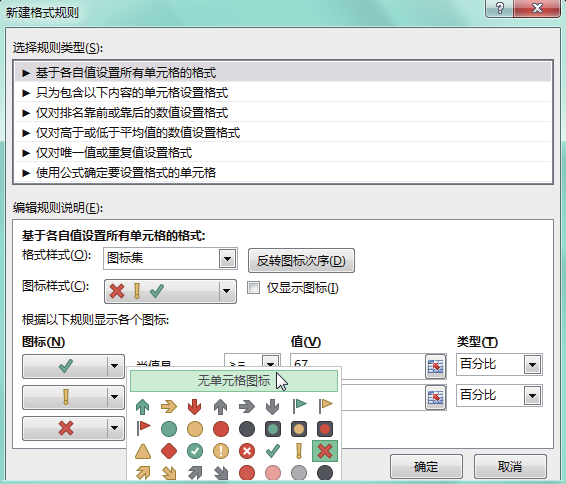Open help with the question mark button
Image resolution: width=566 pixels, height=484 pixels.
pos(500,8)
